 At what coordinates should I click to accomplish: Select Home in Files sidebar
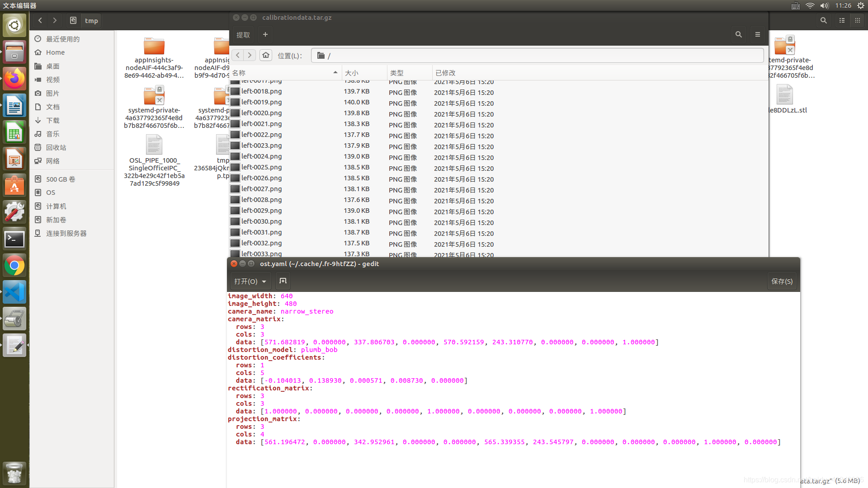(x=55, y=52)
